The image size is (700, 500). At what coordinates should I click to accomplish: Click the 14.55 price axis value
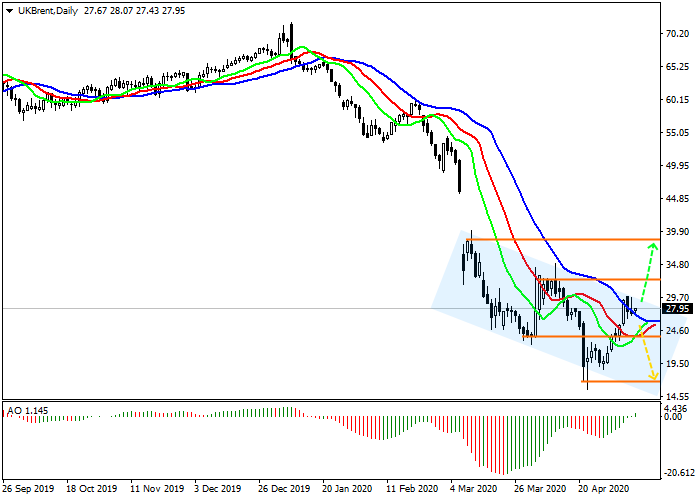[x=677, y=396]
